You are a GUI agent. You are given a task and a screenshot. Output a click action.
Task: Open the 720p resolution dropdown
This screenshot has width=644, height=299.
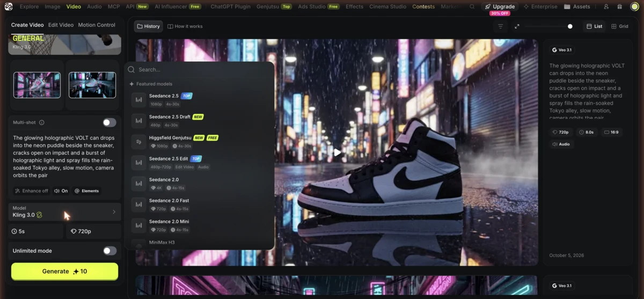(93, 231)
